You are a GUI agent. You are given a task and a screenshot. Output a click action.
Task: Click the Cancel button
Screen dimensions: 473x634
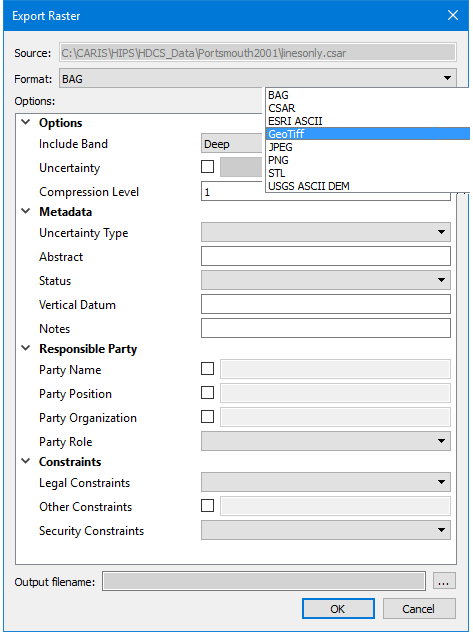(419, 609)
